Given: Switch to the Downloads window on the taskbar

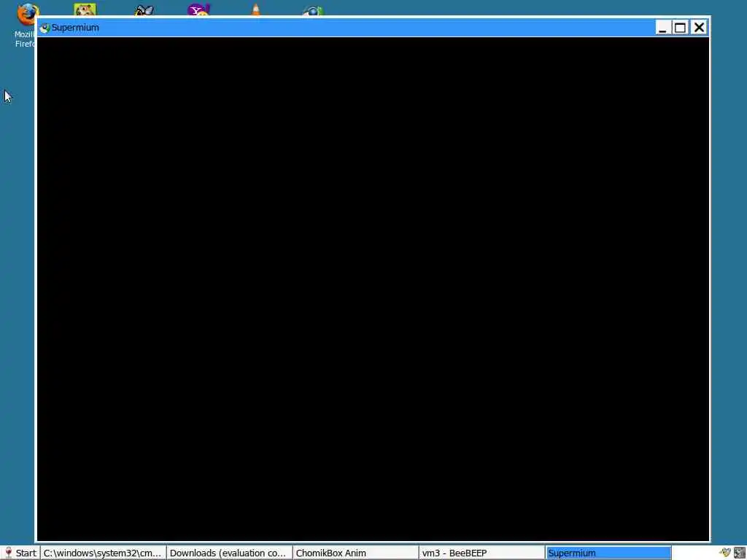Looking at the screenshot, I should pyautogui.click(x=229, y=553).
